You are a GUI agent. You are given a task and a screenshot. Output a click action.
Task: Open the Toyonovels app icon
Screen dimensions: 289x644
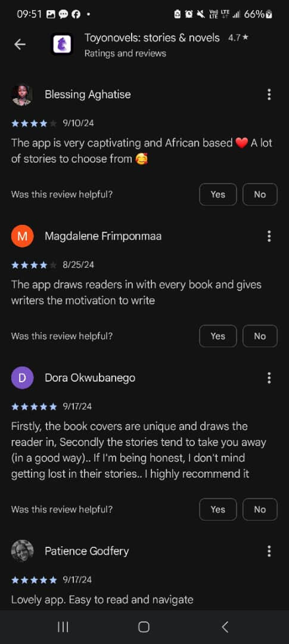(62, 44)
